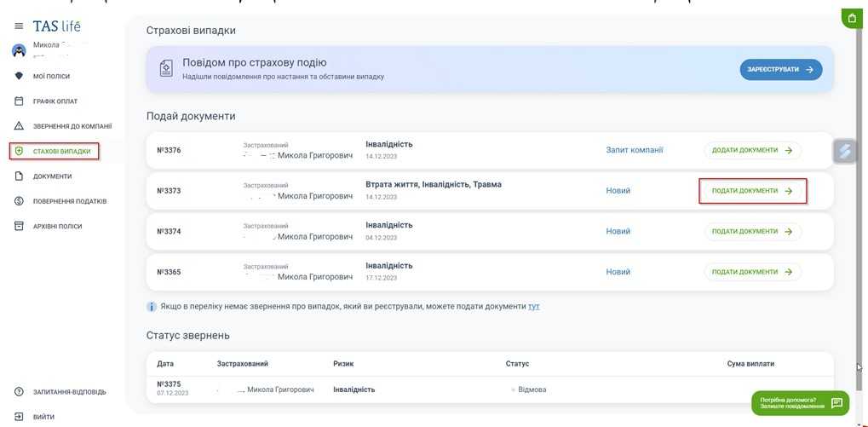The height and width of the screenshot is (427, 868).
Task: Click the user profile avatar icon
Action: pyautogui.click(x=19, y=50)
